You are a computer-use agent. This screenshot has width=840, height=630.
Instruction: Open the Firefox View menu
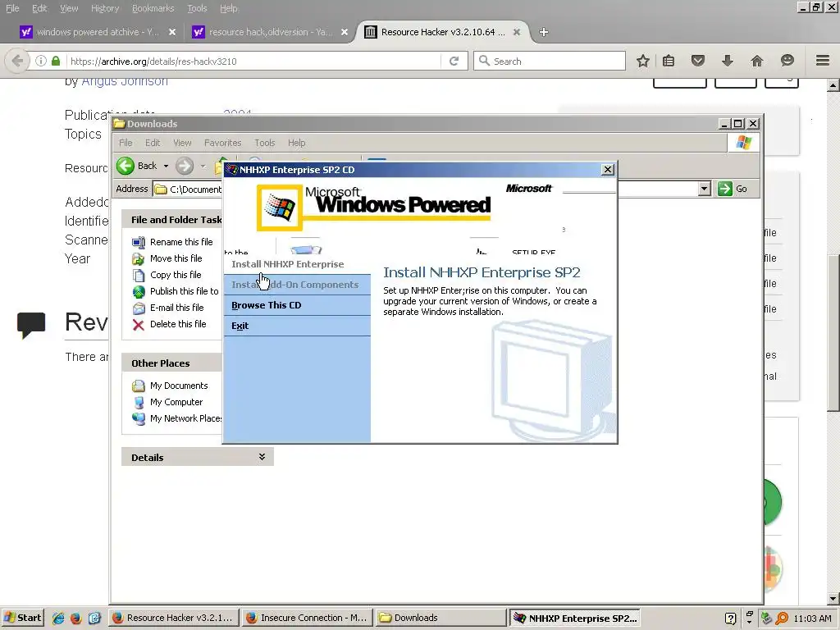tap(69, 8)
